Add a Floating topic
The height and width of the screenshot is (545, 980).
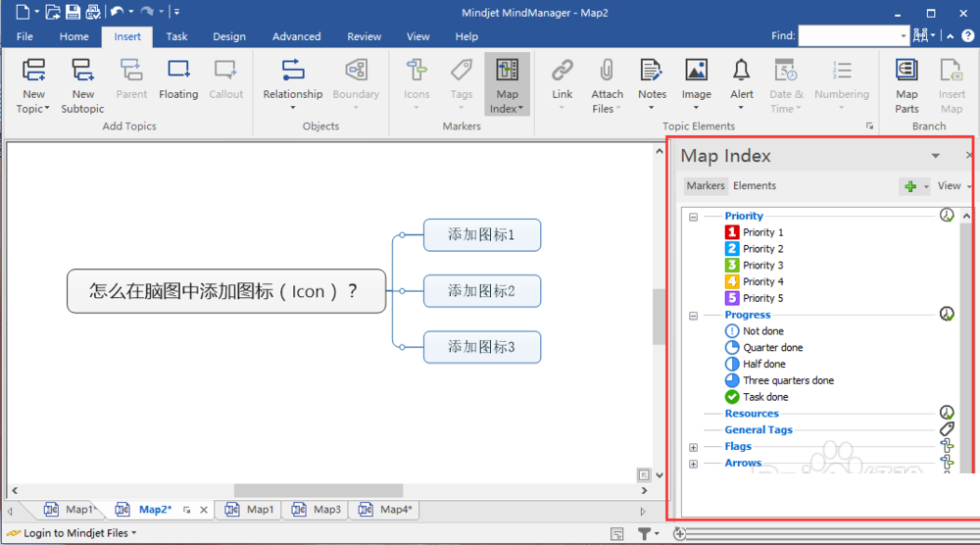pos(178,79)
